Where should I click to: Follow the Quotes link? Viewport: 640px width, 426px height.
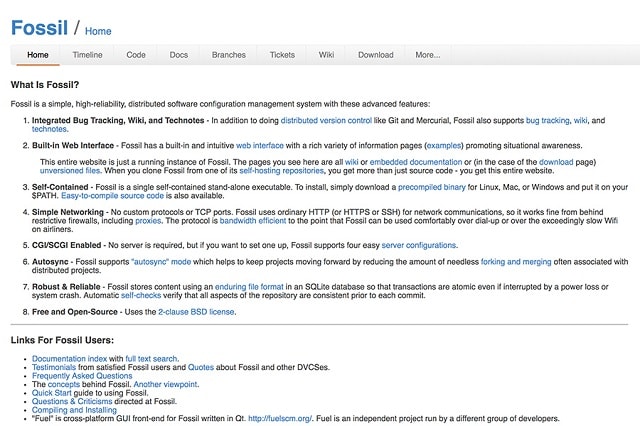point(201,367)
